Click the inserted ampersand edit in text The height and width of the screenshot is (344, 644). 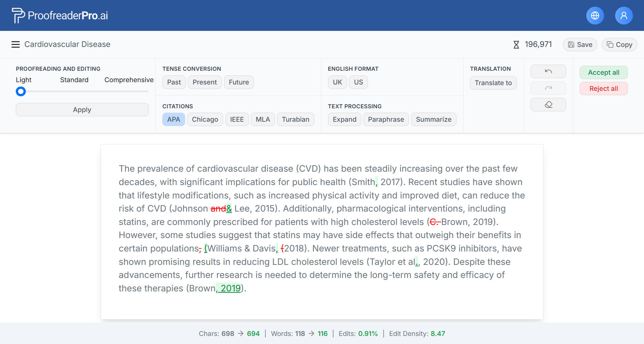[229, 209]
